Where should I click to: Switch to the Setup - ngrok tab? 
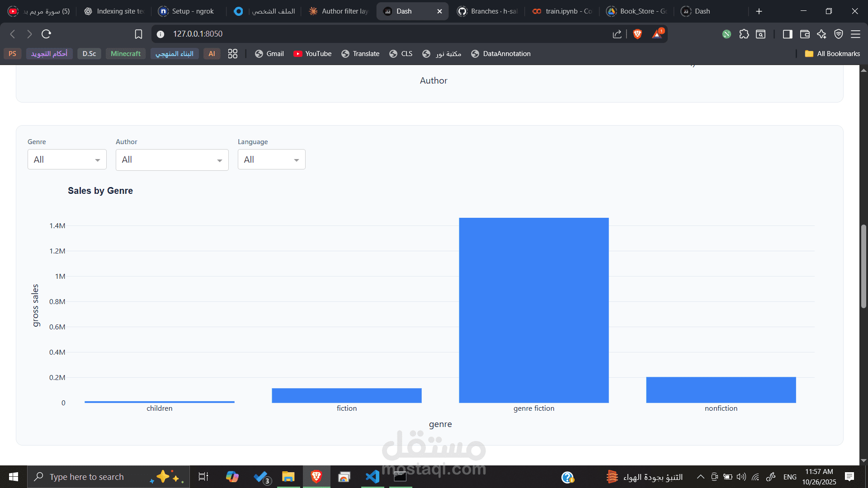coord(186,11)
